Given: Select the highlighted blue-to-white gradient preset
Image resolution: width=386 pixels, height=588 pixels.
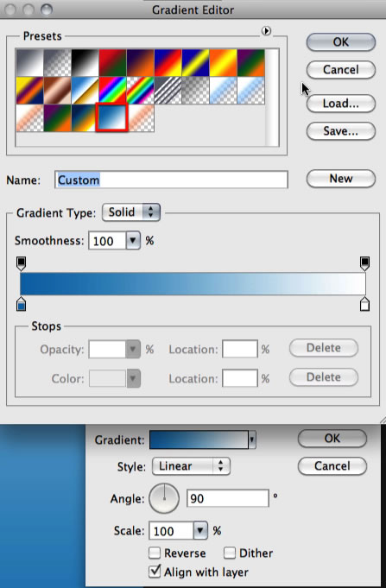Looking at the screenshot, I should click(x=111, y=117).
